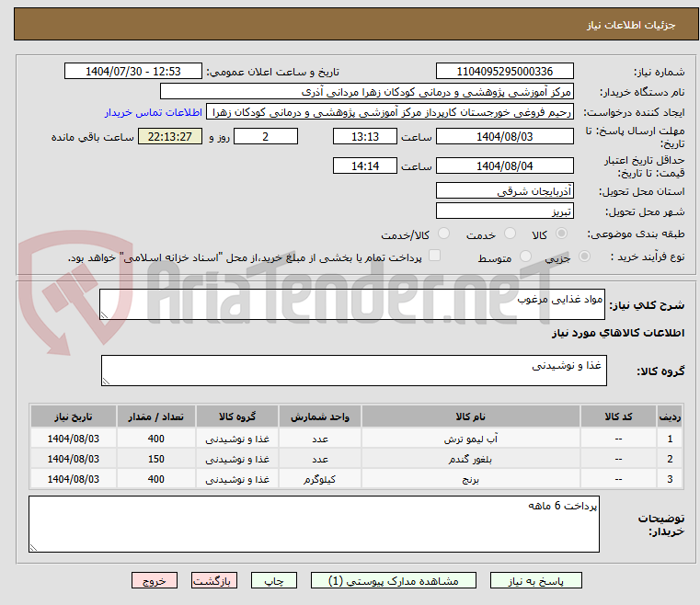This screenshot has width=700, height=605.
Task: Toggle the 'اسناد خزانه اسلامی' payment checkbox
Action: tap(434, 256)
